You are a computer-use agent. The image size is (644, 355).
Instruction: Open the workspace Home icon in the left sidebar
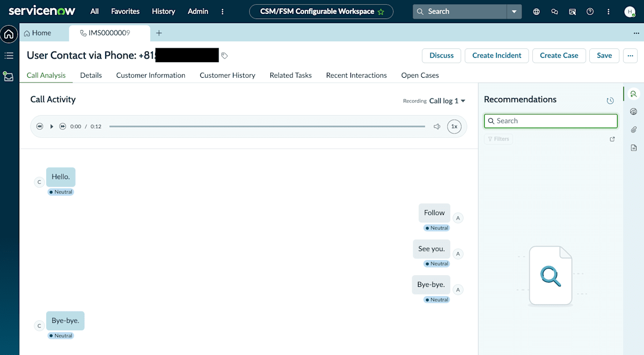tap(9, 34)
